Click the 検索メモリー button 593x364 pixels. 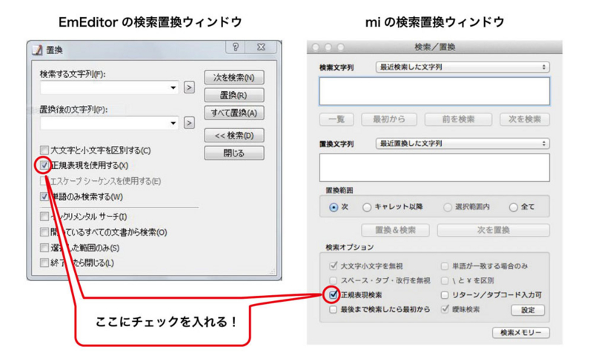click(521, 333)
